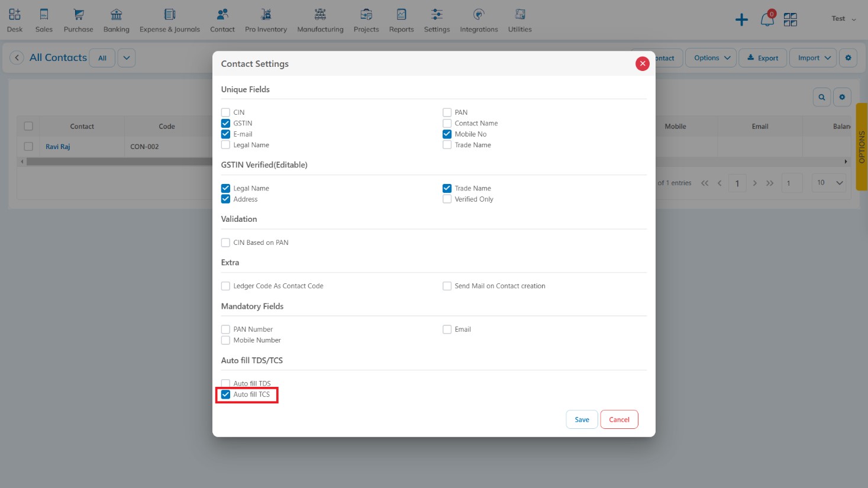Enable CIN Based on PAN validation
Screen dimensions: 868x488
225,243
